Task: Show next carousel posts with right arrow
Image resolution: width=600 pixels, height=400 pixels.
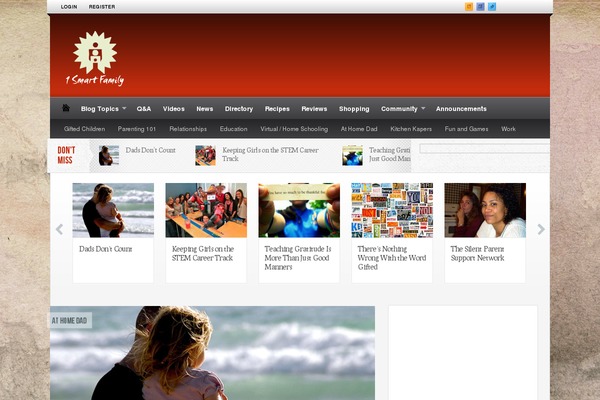Action: (x=541, y=229)
